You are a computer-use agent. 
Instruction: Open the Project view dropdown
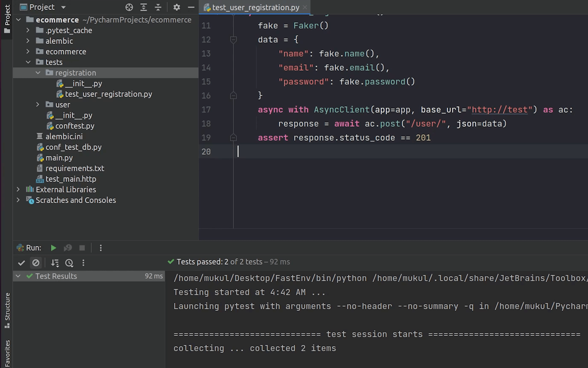tap(63, 7)
